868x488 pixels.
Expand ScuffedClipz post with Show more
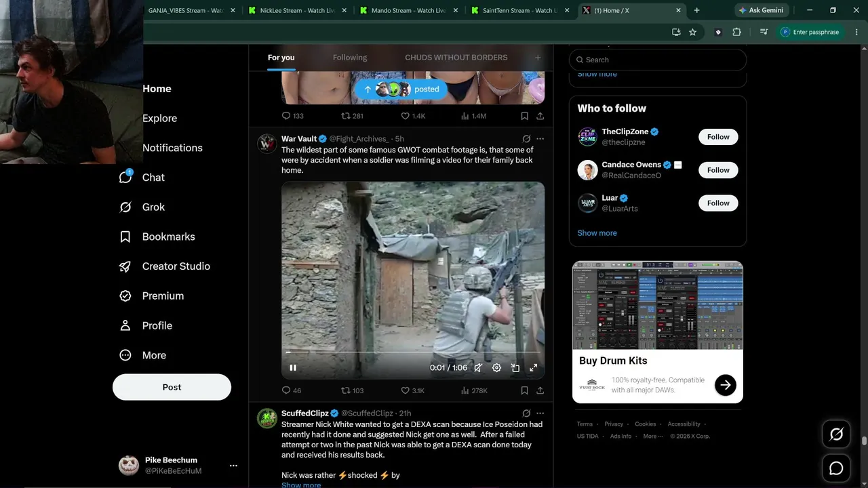pos(301,485)
